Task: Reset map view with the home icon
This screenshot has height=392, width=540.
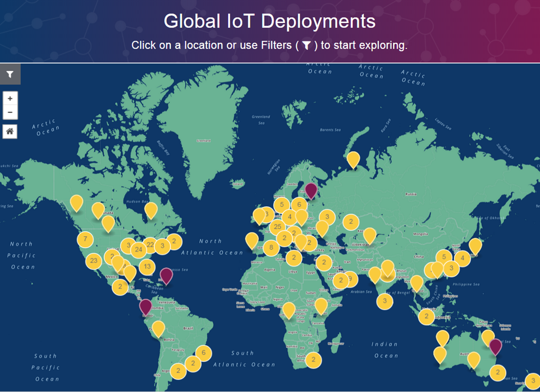Action: (9, 131)
